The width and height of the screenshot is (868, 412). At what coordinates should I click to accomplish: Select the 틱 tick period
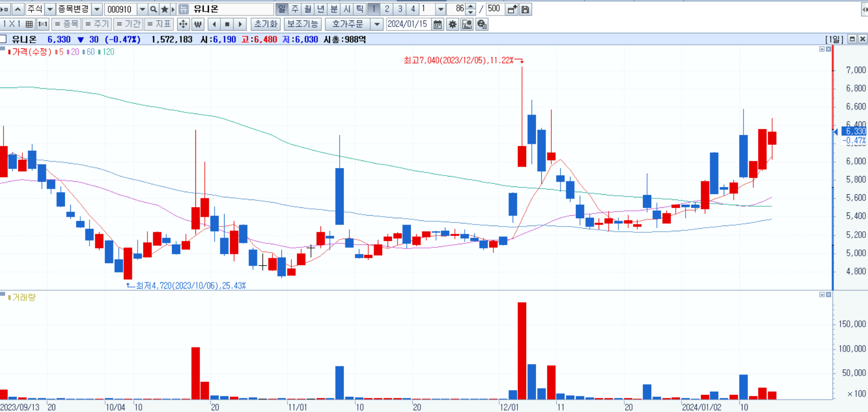coord(360,9)
